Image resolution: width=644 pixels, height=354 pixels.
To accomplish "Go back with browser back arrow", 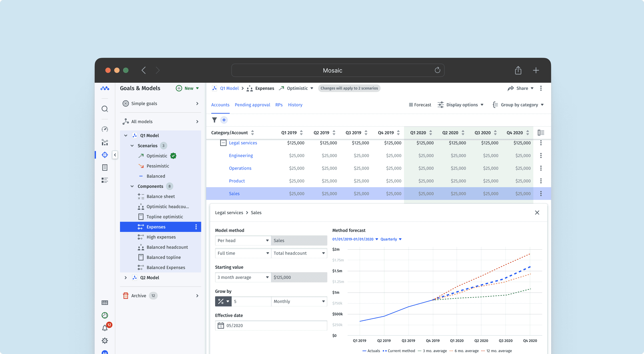I will pos(144,70).
